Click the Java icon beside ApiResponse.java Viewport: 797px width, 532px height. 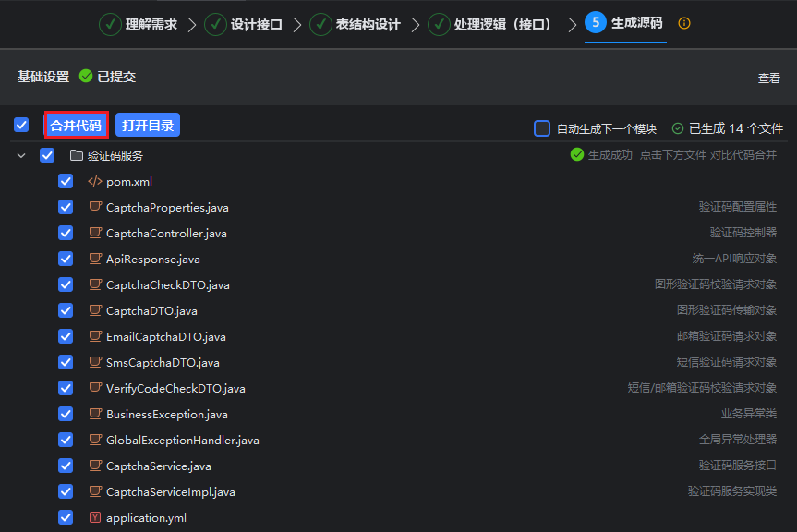[x=94, y=260]
